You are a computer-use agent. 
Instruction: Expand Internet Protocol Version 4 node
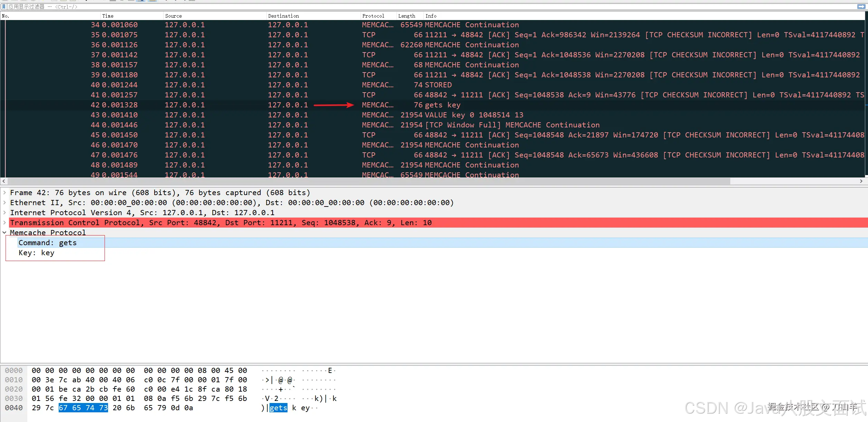click(x=4, y=212)
